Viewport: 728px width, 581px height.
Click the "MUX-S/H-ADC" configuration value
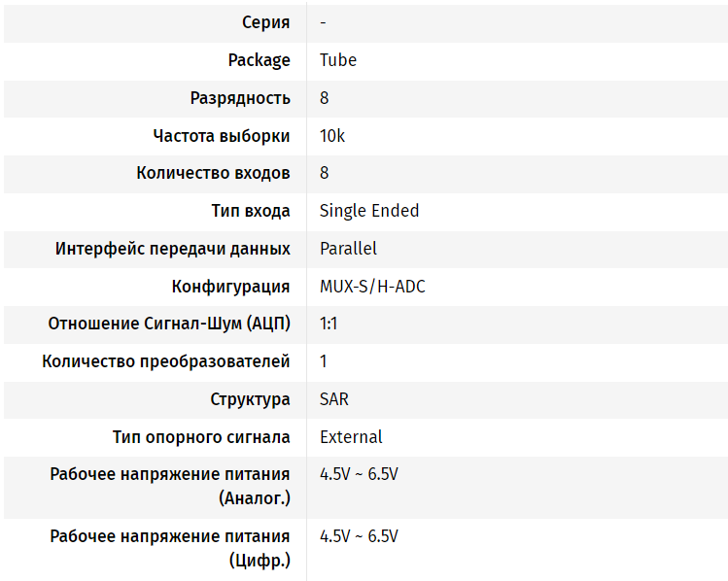[x=372, y=287]
